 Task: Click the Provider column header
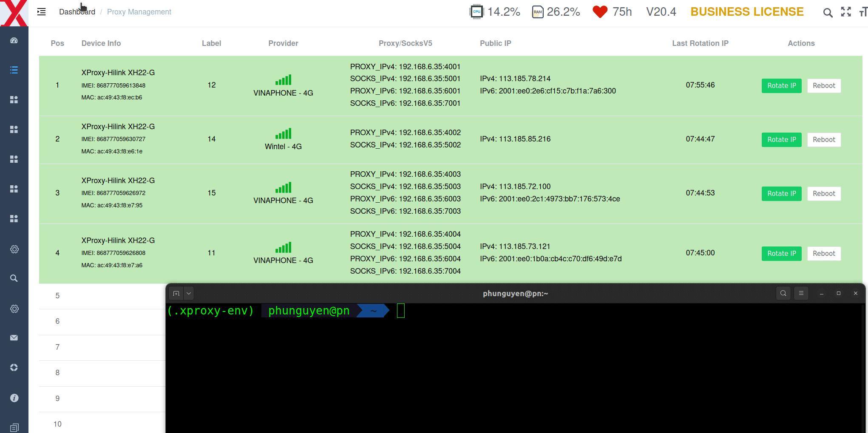[283, 43]
